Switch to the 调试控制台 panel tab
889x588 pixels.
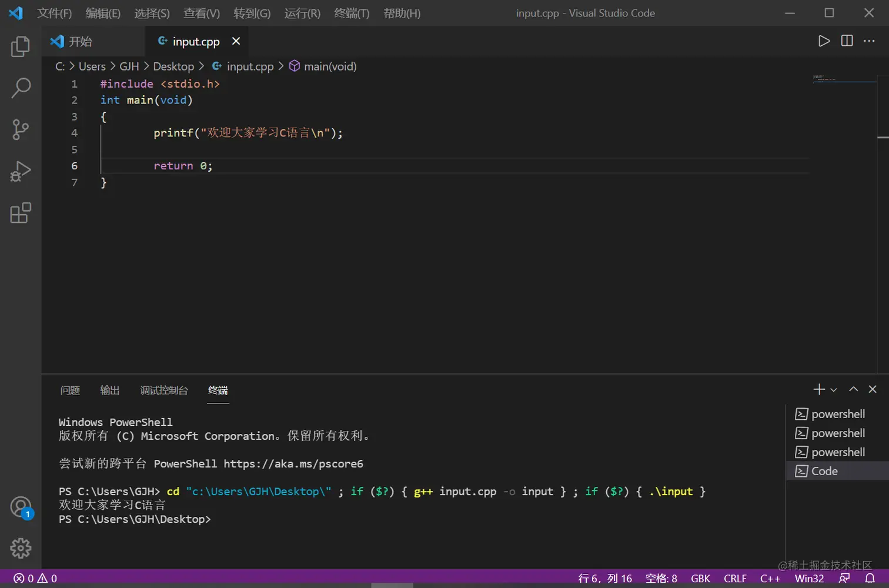[164, 390]
